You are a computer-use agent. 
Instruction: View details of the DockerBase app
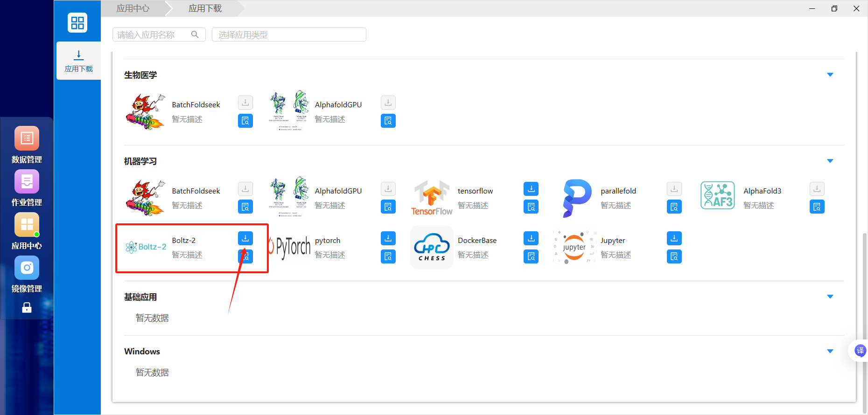(531, 256)
